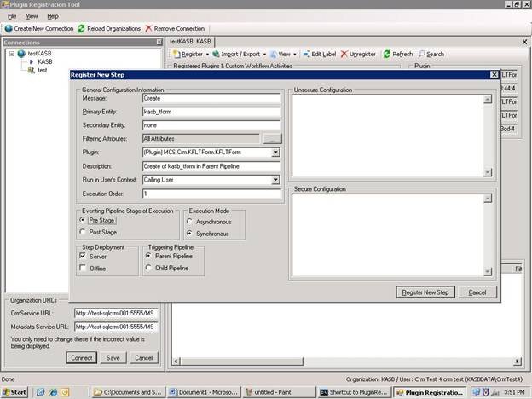Click the horizontal scrollbar right arrow
The height and width of the screenshot is (399, 532).
pos(518,361)
